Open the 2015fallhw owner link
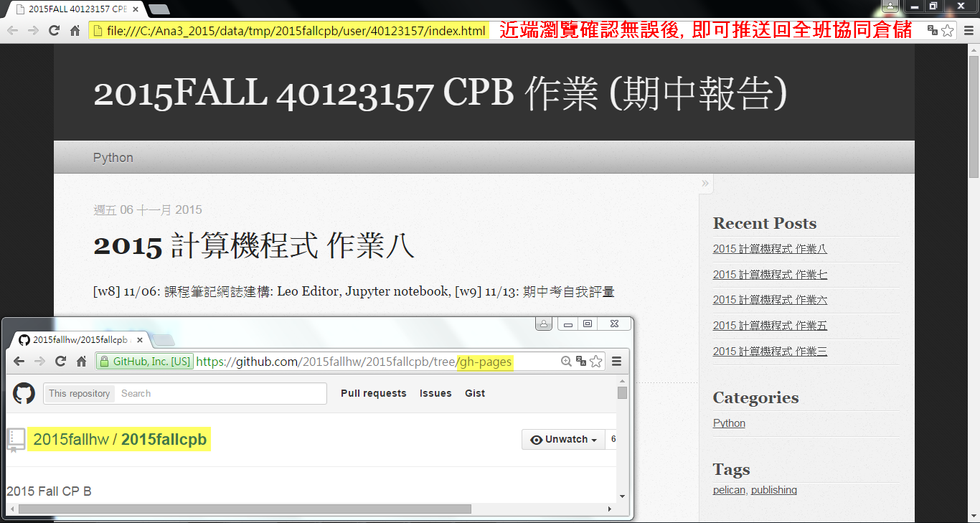980x523 pixels. pos(70,440)
